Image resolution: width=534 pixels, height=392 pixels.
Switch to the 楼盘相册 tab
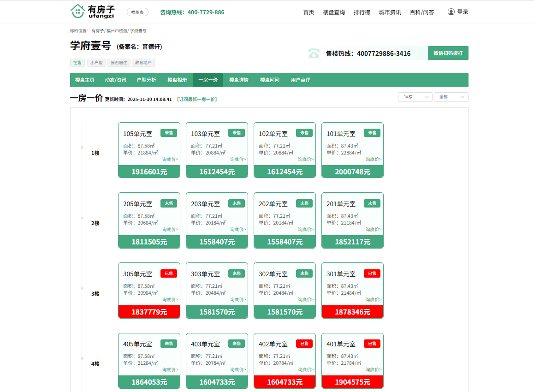pos(177,80)
